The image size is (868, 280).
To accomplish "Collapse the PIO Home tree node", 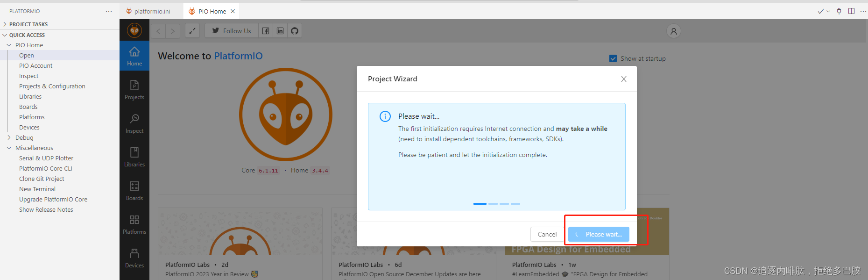I will coord(9,45).
